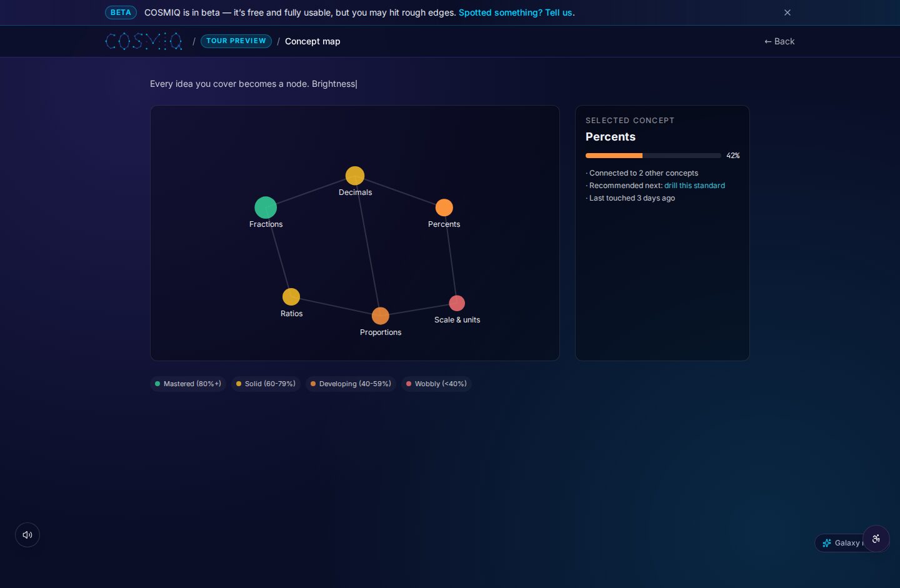900x588 pixels.
Task: Select the Fractions concept node
Action: (266, 207)
